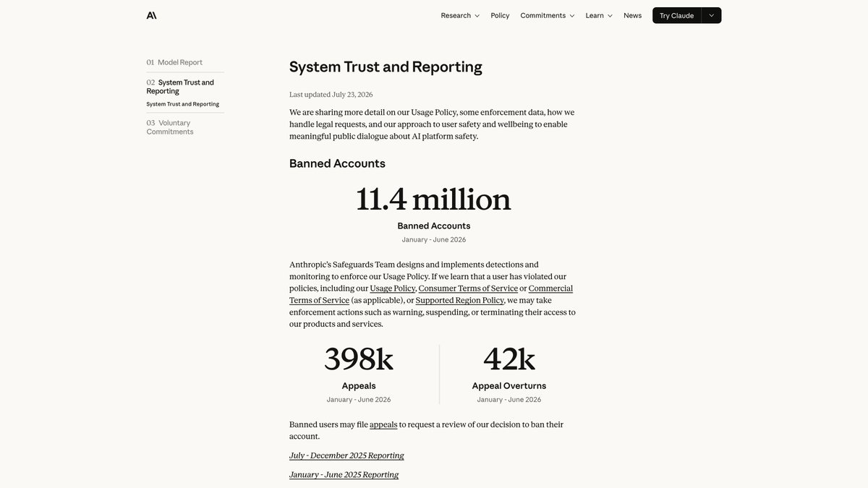View July - December 2025 Reporting
This screenshot has height=488, width=868.
(x=346, y=455)
